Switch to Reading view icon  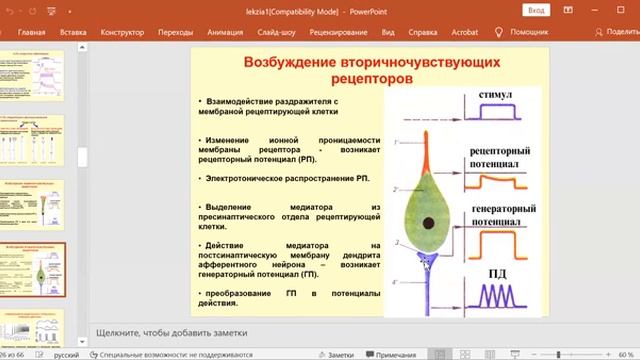(490, 354)
